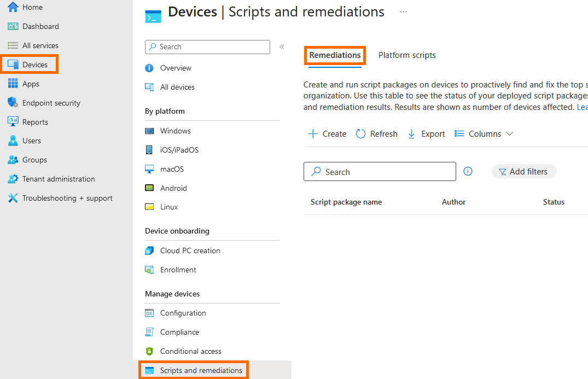Open the Conditional access section
Viewport: 588px width, 379px height.
pyautogui.click(x=190, y=351)
